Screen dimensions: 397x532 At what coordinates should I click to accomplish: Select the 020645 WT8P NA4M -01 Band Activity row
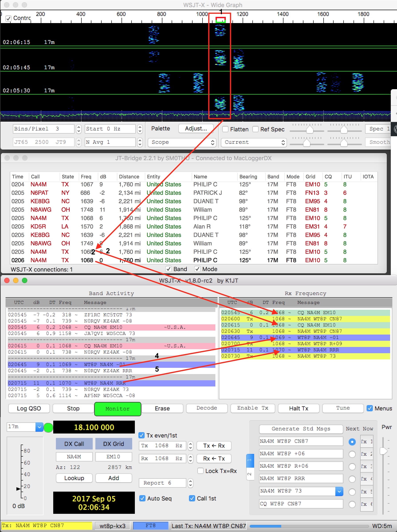point(111,365)
